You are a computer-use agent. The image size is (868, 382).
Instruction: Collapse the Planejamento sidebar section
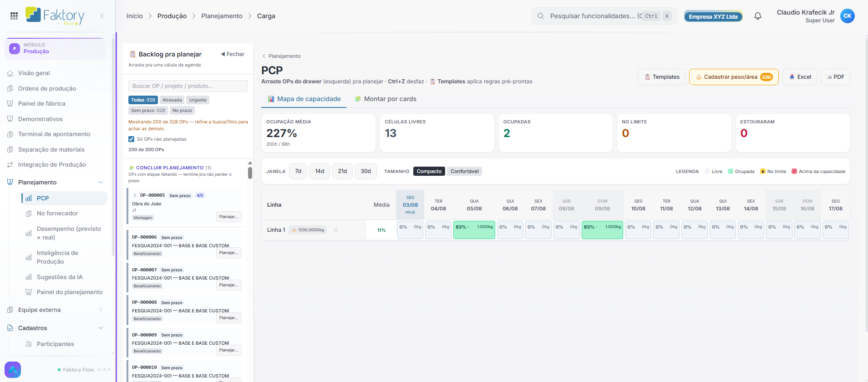[101, 183]
